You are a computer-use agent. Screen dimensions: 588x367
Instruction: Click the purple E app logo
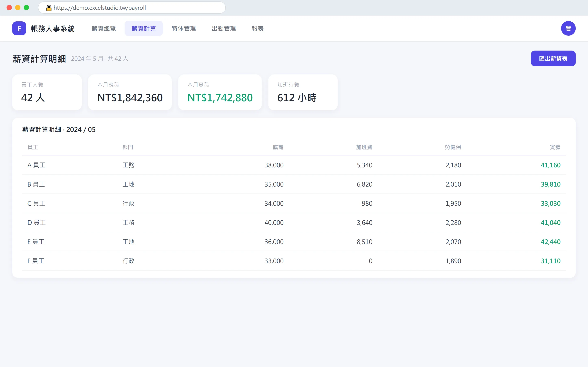click(x=19, y=28)
